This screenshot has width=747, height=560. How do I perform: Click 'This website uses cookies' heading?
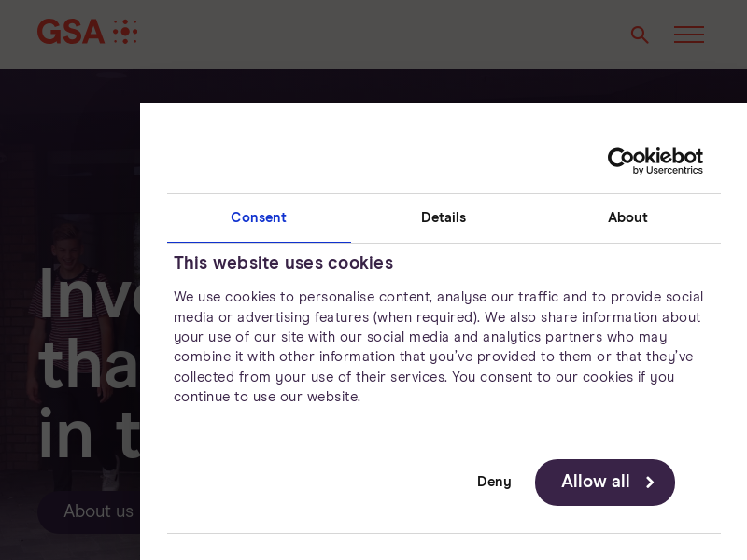point(283,263)
